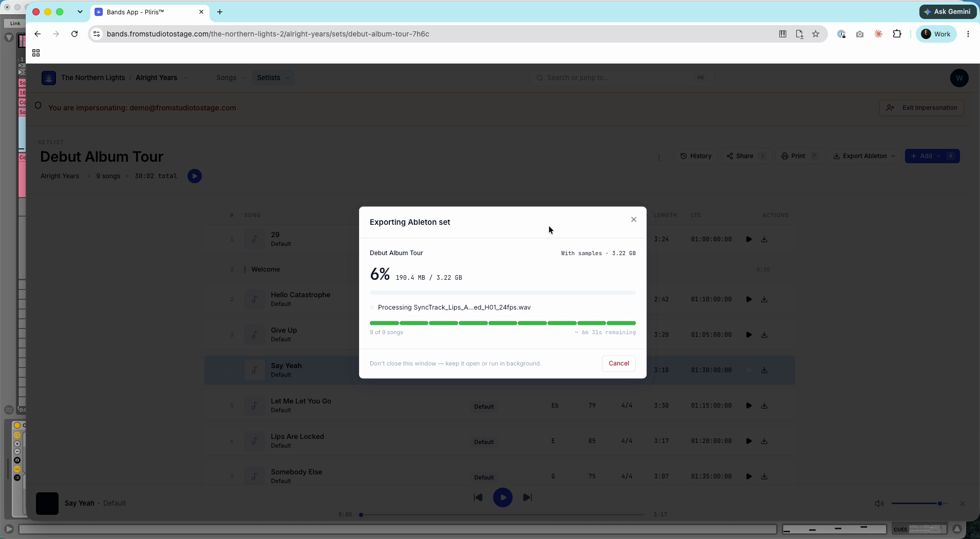
Task: Open The Northern Lights band link
Action: click(x=93, y=78)
